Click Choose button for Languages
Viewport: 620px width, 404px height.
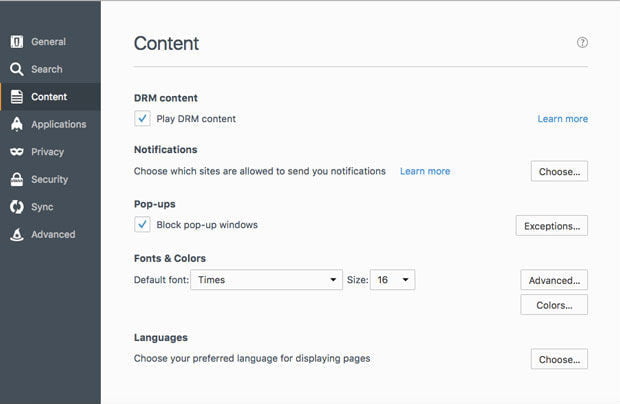(x=559, y=359)
